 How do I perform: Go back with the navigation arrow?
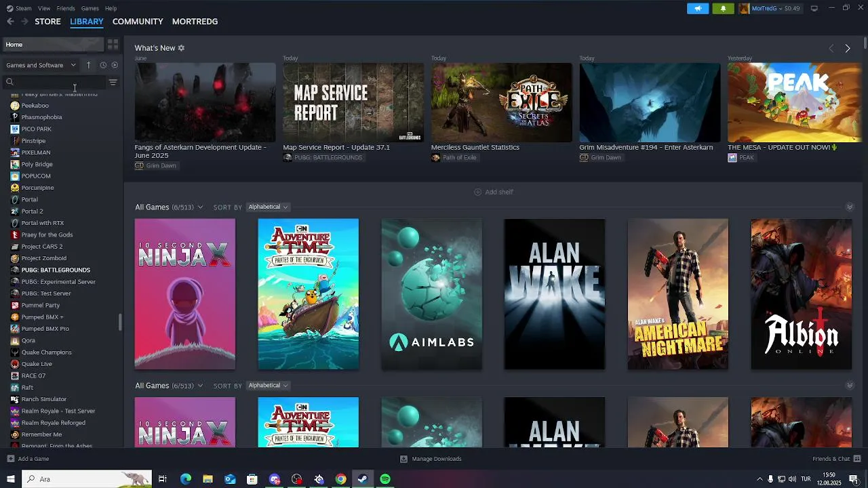[x=10, y=22]
